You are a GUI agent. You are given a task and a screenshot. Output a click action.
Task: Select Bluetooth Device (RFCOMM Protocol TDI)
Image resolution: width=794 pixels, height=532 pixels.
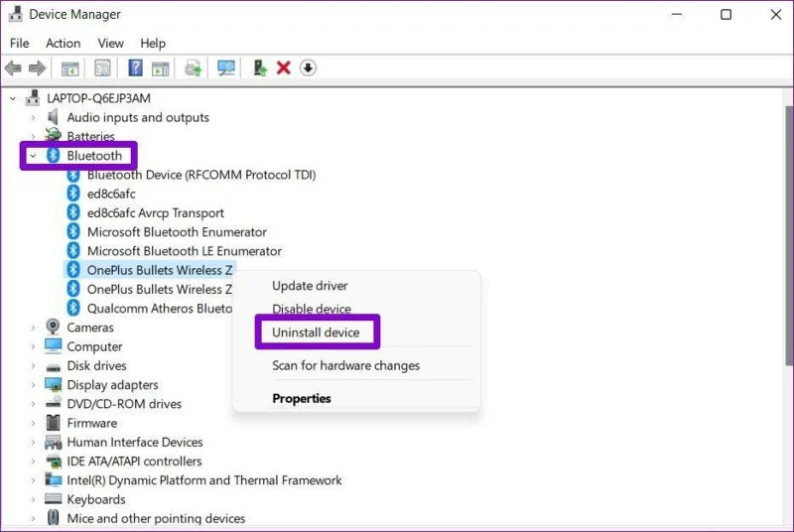point(201,175)
